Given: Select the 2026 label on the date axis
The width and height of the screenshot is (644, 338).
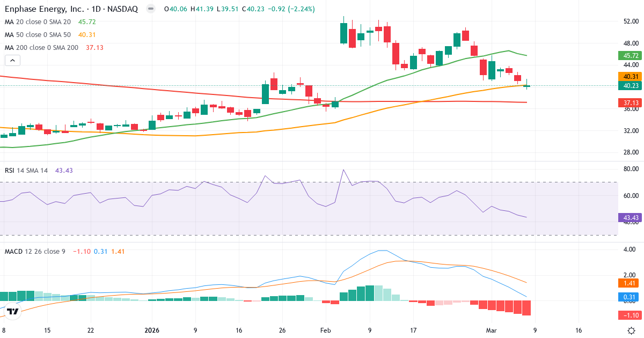Looking at the screenshot, I should pos(152,330).
